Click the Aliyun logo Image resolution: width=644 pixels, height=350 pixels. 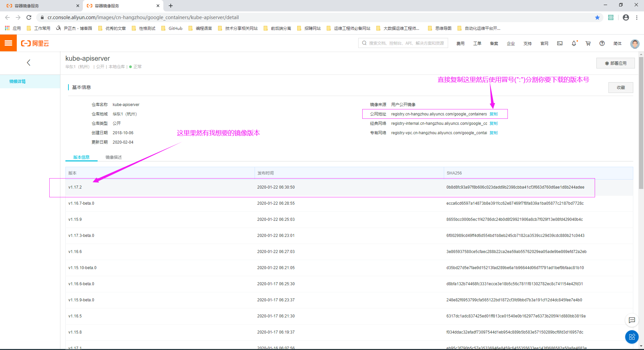coord(35,43)
